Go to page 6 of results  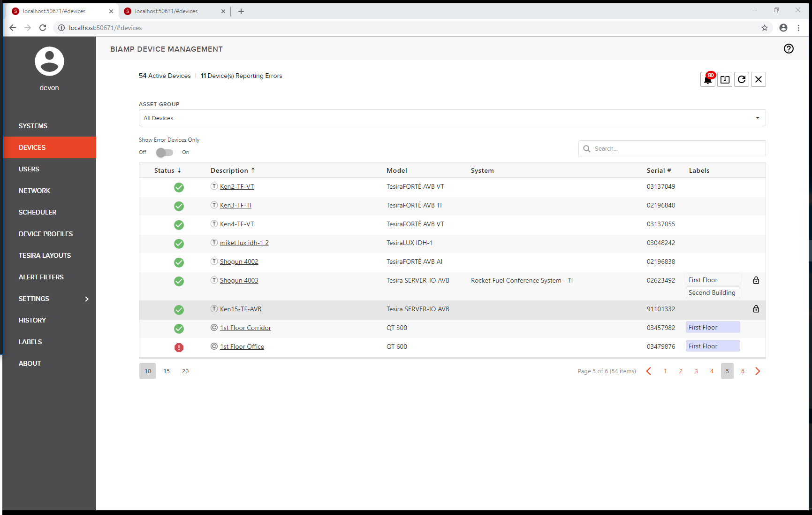coord(743,371)
